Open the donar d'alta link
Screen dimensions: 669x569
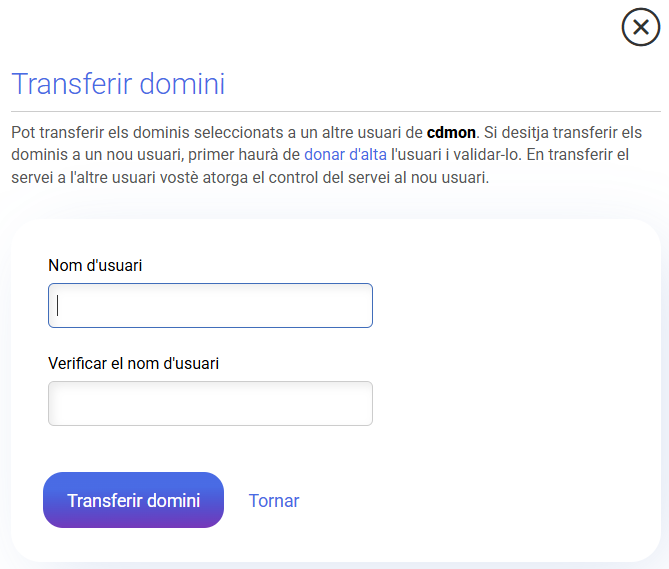(x=338, y=155)
